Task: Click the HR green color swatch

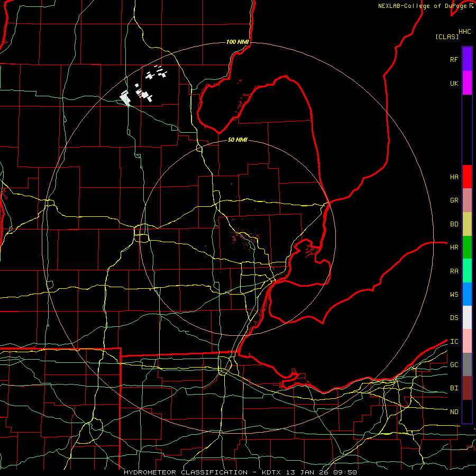Action: point(467,248)
